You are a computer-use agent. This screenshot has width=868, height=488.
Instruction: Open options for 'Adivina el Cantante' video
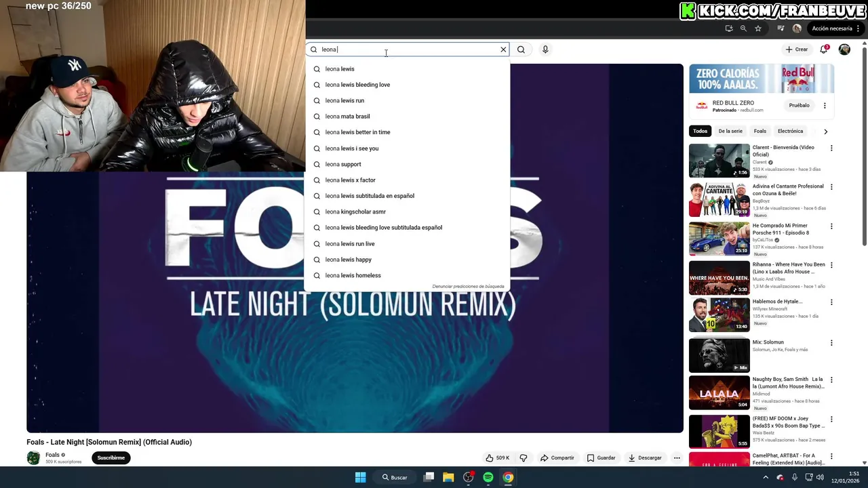tap(831, 187)
